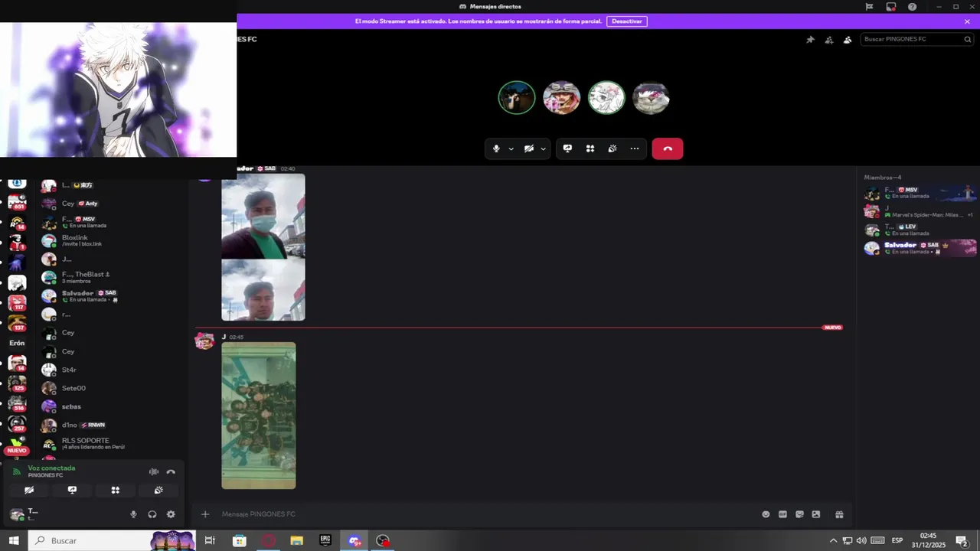Screen dimensions: 980x551
Task: Open User Settings gear
Action: (x=171, y=514)
